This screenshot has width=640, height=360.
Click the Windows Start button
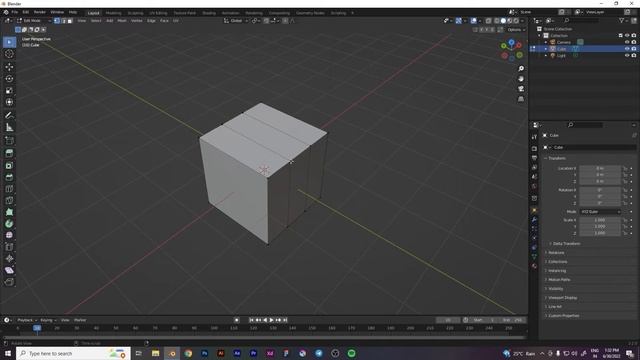pyautogui.click(x=8, y=353)
